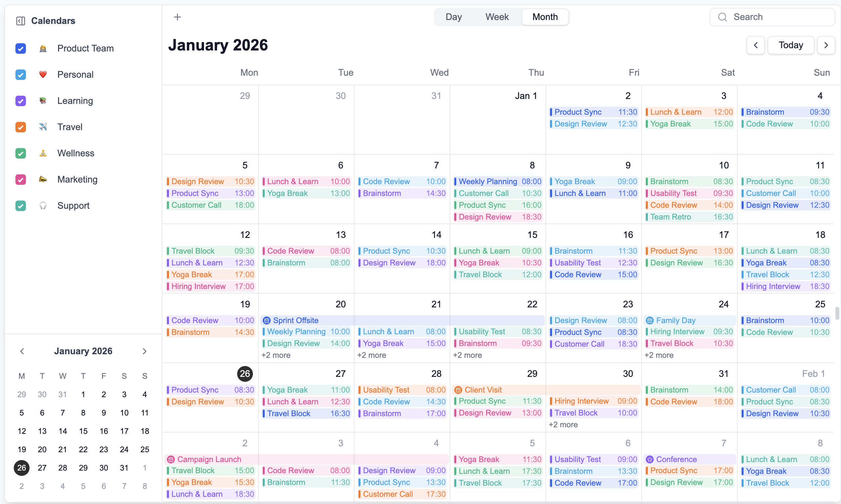
Task: Toggle off the Travel calendar checkbox
Action: coord(20,127)
